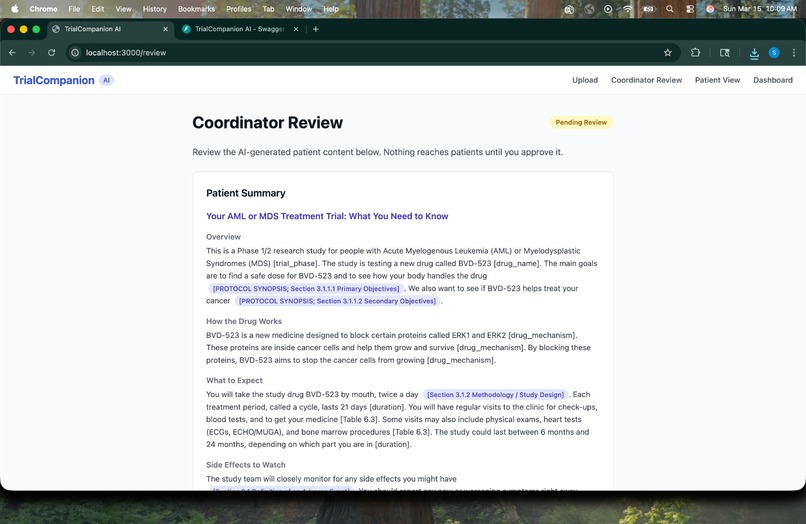Open the Dashboard page
The width and height of the screenshot is (806, 524).
click(x=773, y=80)
